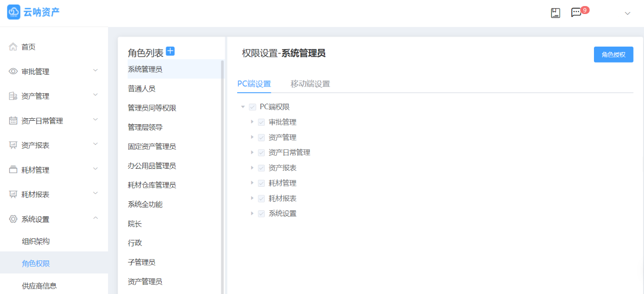Image resolution: width=644 pixels, height=294 pixels.
Task: Toggle the 耗材报表 permission checkbox
Action: 261,198
